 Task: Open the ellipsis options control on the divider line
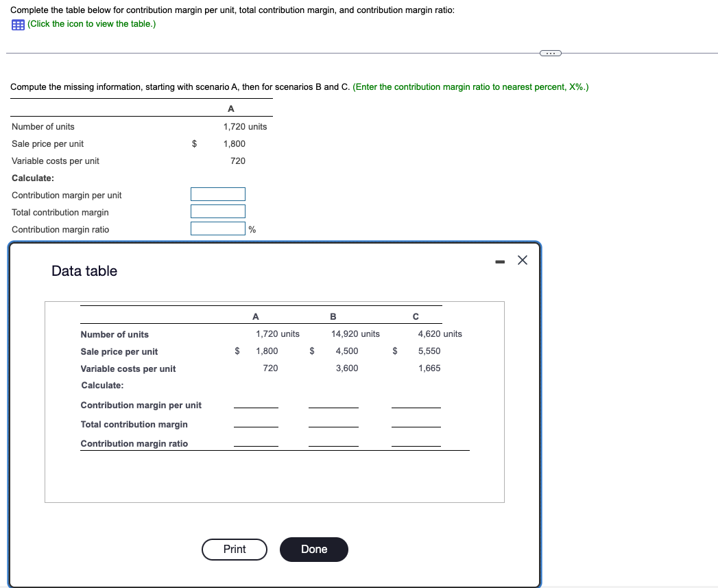point(551,51)
